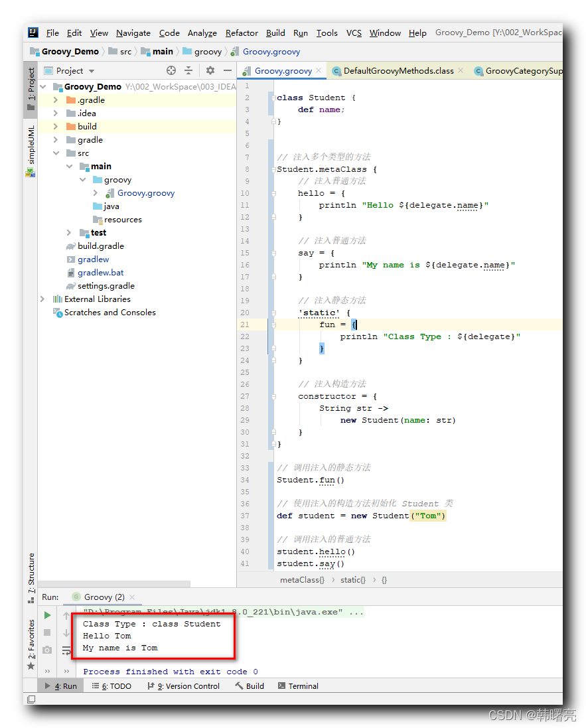The image size is (586, 728).
Task: Expand the .gradle folder
Action: [x=56, y=100]
